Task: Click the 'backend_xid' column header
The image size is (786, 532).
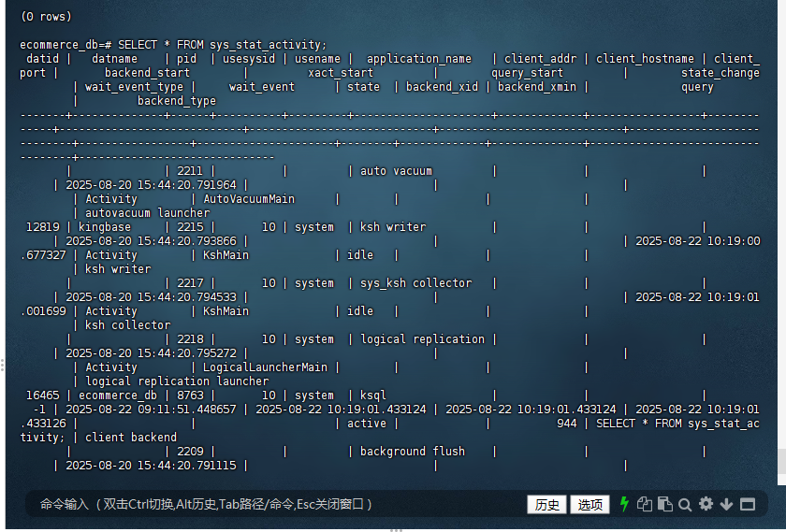Action: tap(442, 87)
